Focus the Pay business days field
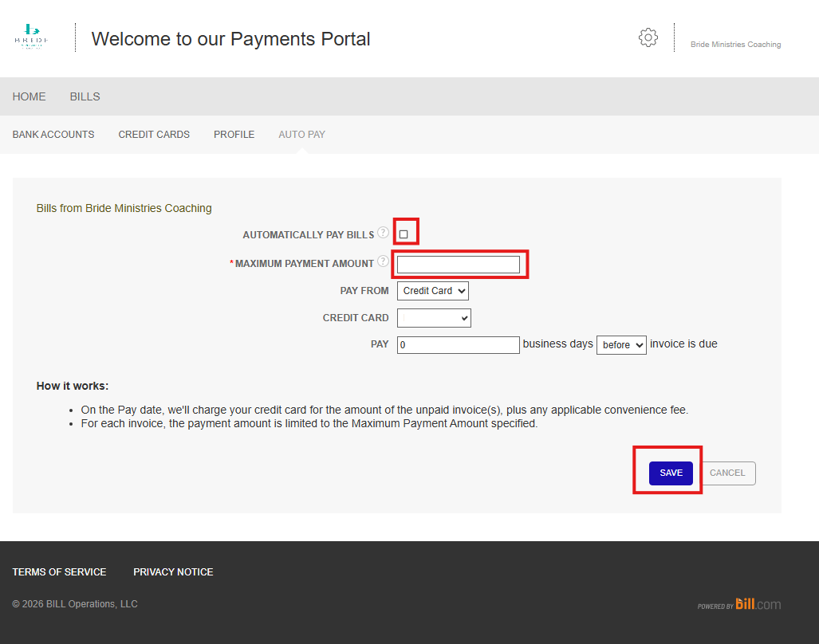 (x=458, y=345)
